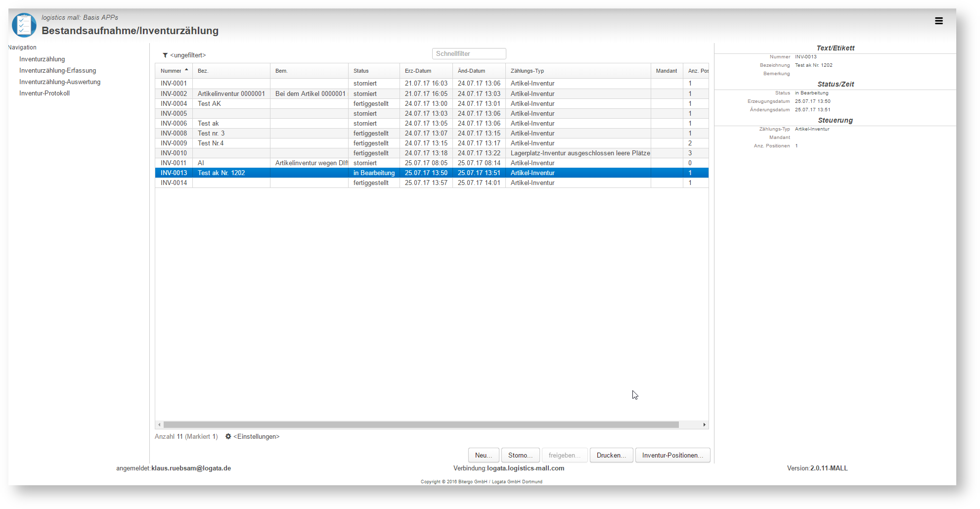The height and width of the screenshot is (509, 980).
Task: Click the funnel filter icon
Action: [x=165, y=55]
